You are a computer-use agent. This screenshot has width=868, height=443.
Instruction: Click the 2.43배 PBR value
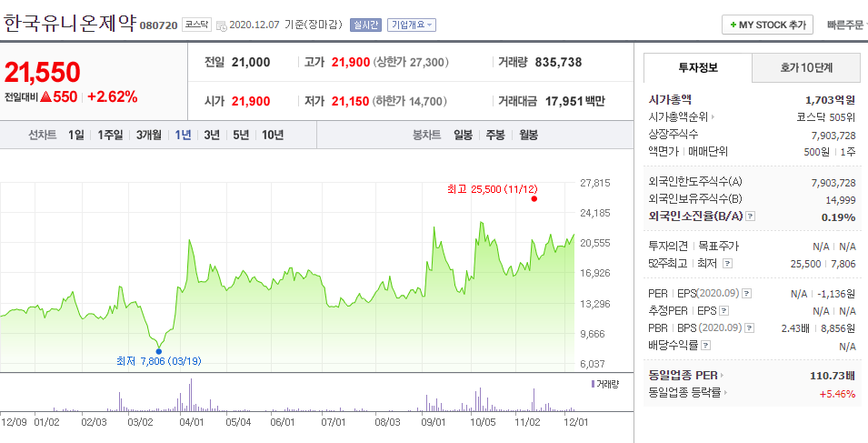pos(795,328)
